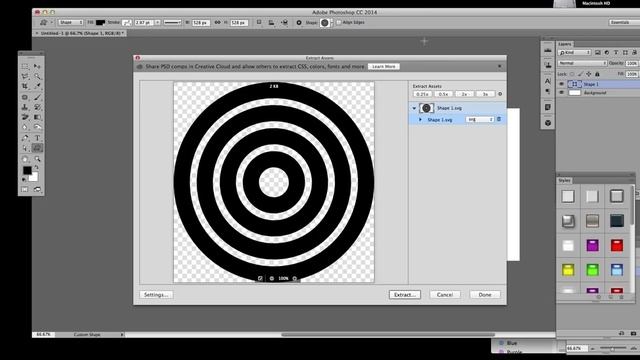Viewport: 640px width, 360px height.
Task: Add the 0.5x scale asset
Action: (x=443, y=94)
